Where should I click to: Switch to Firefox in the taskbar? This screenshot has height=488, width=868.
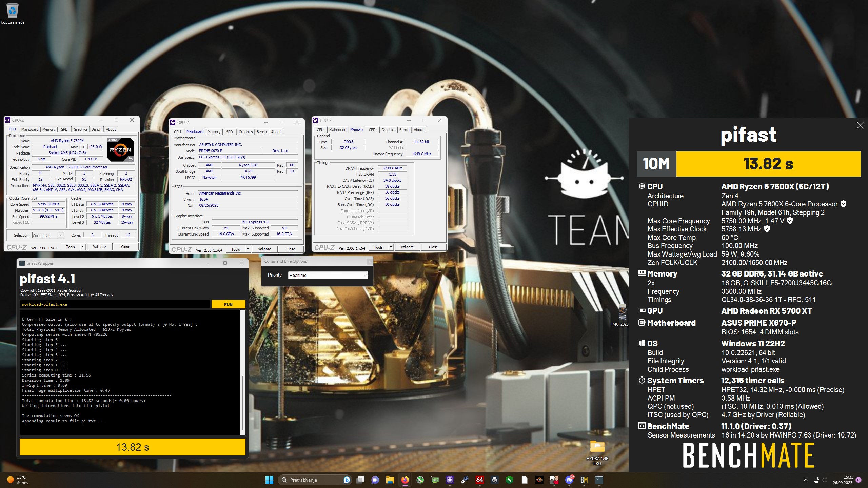click(x=405, y=480)
